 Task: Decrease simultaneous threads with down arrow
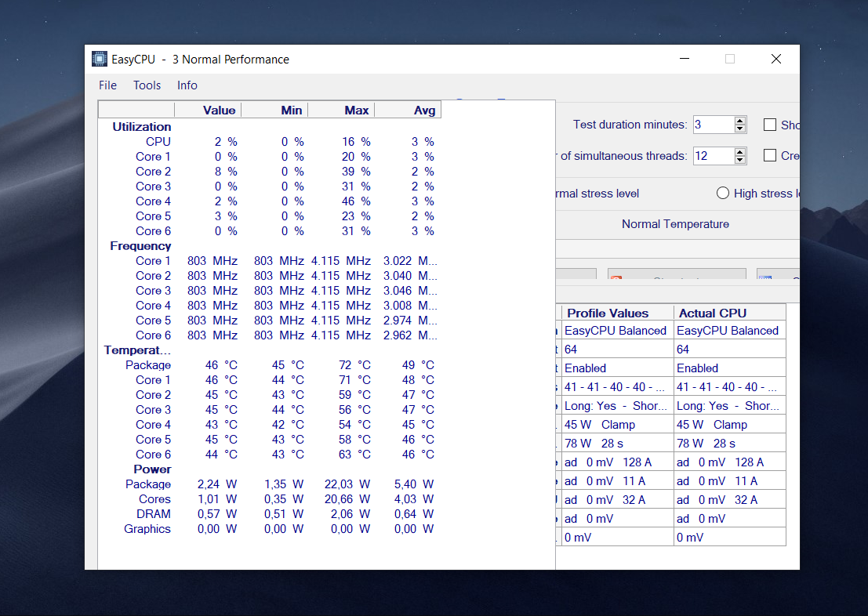tap(740, 159)
